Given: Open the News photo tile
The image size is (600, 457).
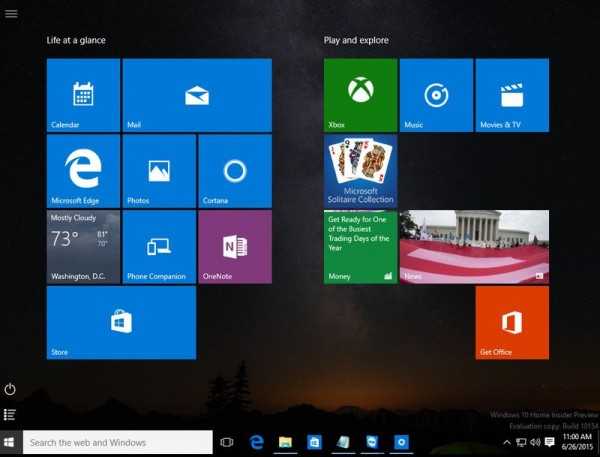Looking at the screenshot, I should pos(474,247).
